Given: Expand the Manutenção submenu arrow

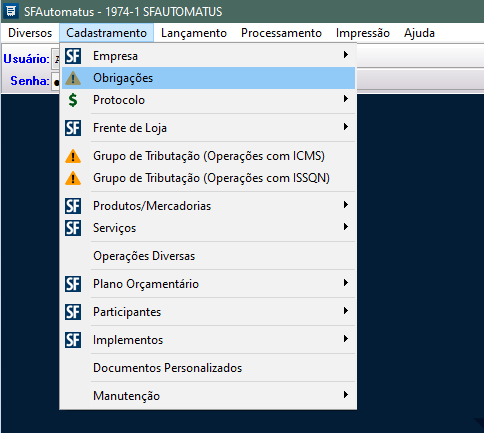Looking at the screenshot, I should click(x=346, y=395).
